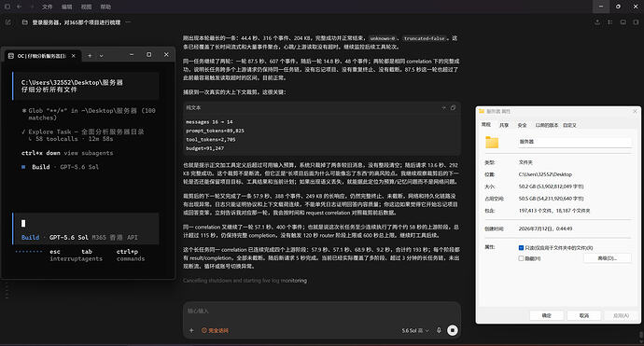Open the 高级 advanced attributes button
The height and width of the screenshot is (346, 644).
click(x=607, y=258)
